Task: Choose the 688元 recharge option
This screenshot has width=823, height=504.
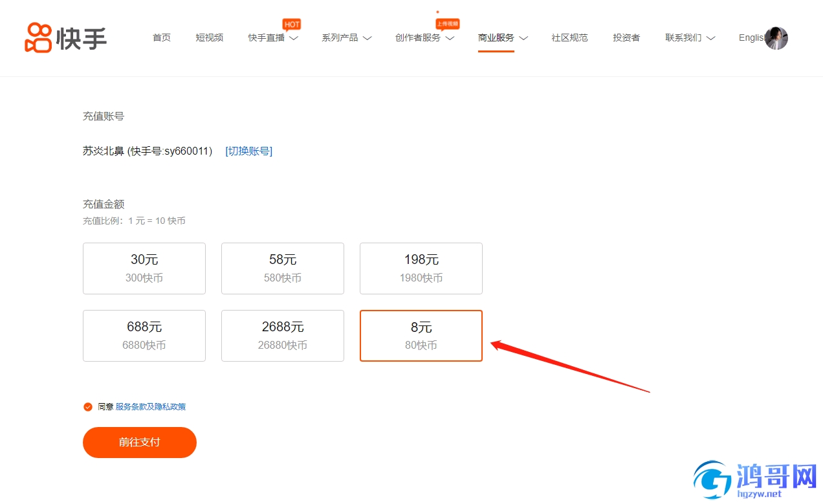Action: (144, 336)
